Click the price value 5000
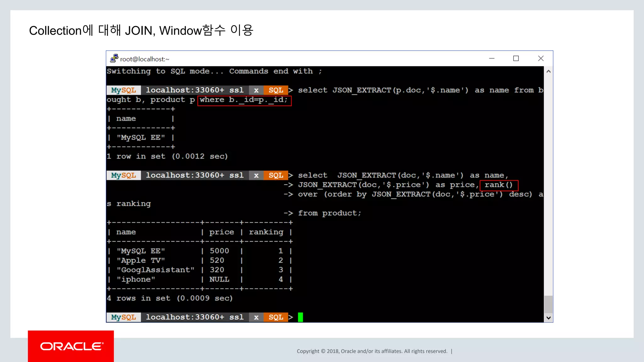The width and height of the screenshot is (644, 362). click(219, 251)
